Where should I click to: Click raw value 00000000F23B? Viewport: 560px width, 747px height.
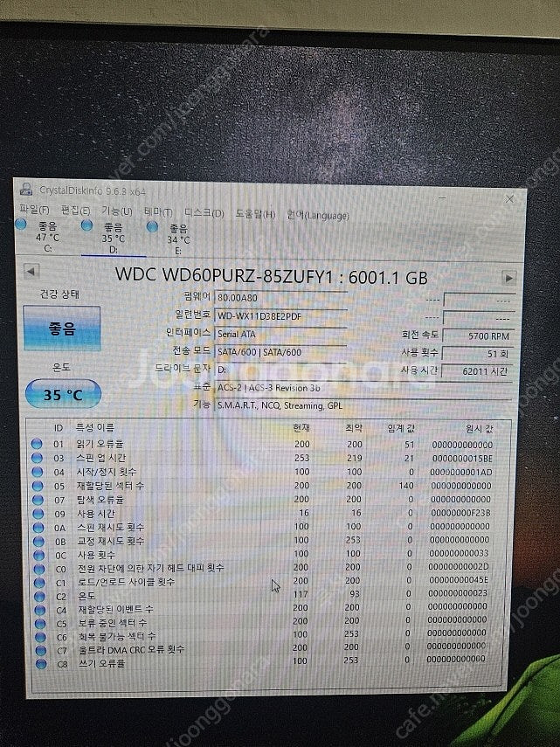click(x=460, y=513)
